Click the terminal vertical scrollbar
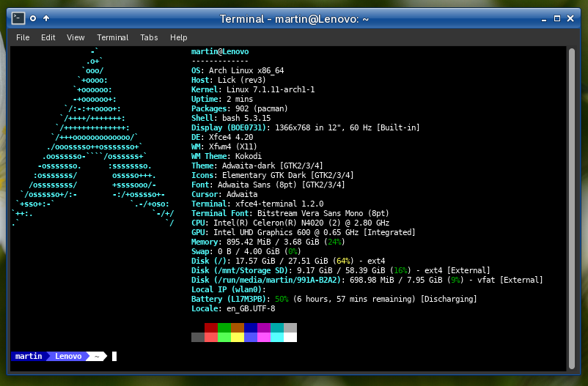The height and width of the screenshot is (386, 588). pos(571,208)
